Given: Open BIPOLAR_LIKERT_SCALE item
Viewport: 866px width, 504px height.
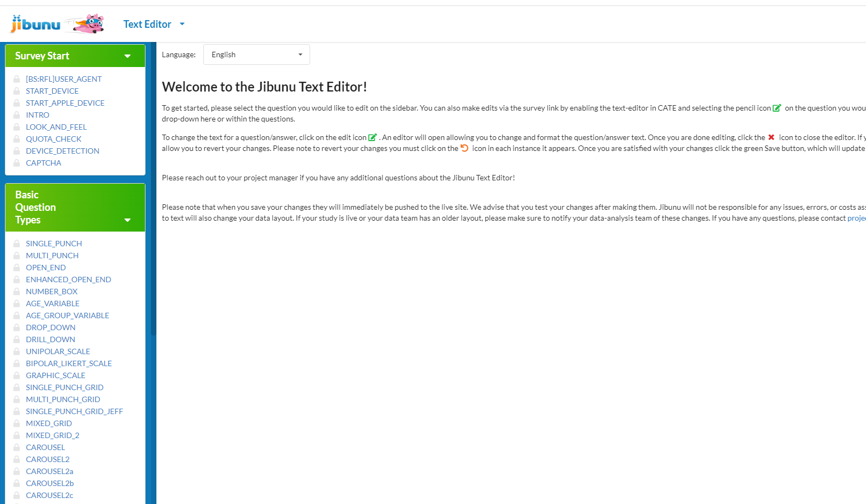Looking at the screenshot, I should click(x=69, y=363).
